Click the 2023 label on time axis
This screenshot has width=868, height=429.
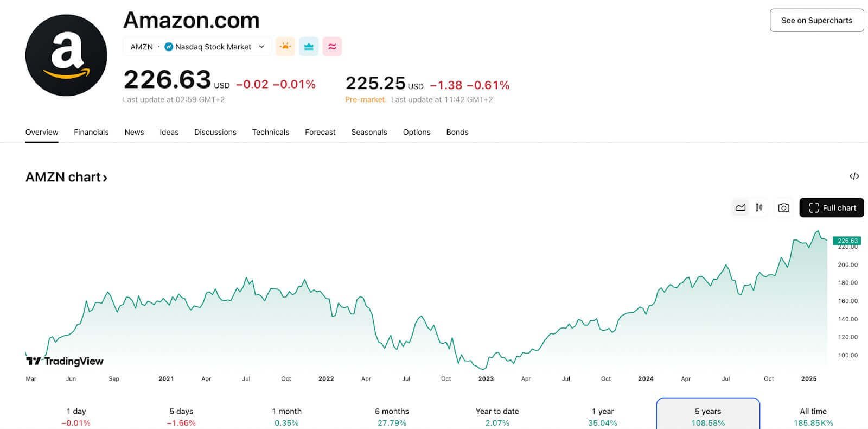click(x=486, y=379)
